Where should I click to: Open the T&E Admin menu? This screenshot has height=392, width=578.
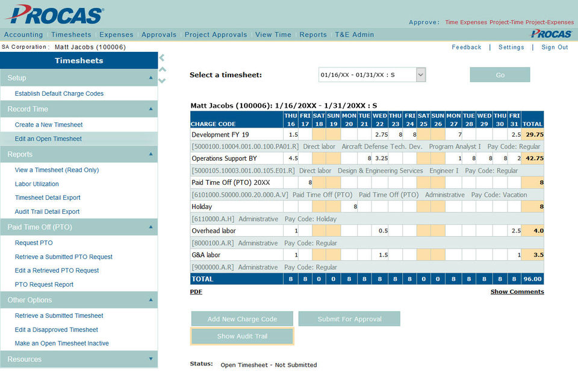coord(354,34)
